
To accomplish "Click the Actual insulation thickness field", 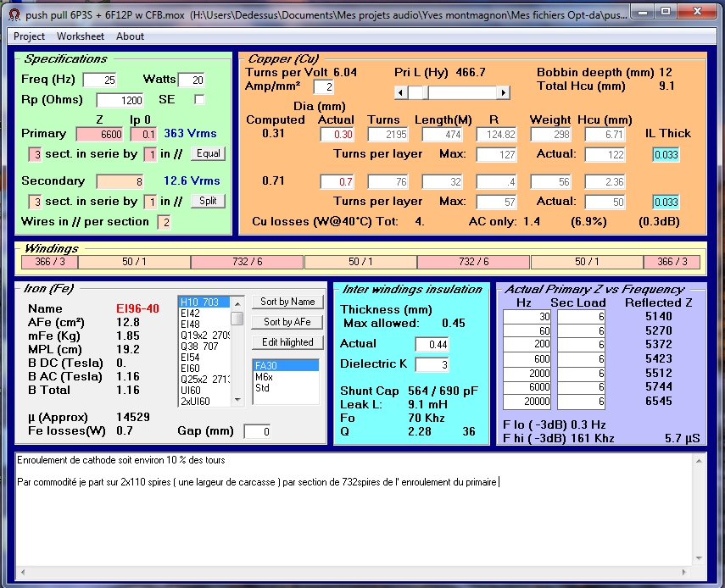I will point(432,344).
